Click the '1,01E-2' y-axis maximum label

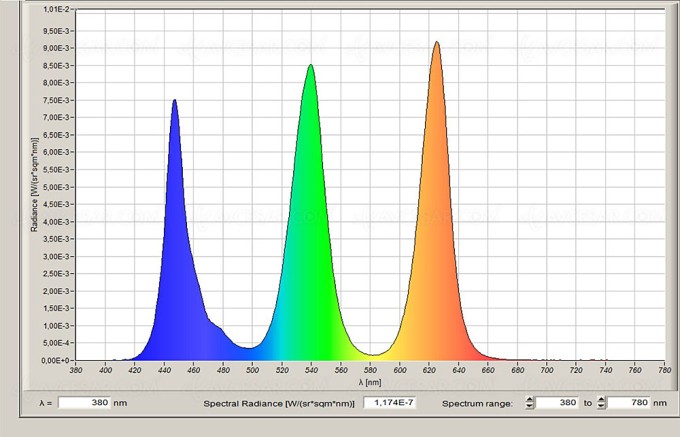(x=58, y=10)
